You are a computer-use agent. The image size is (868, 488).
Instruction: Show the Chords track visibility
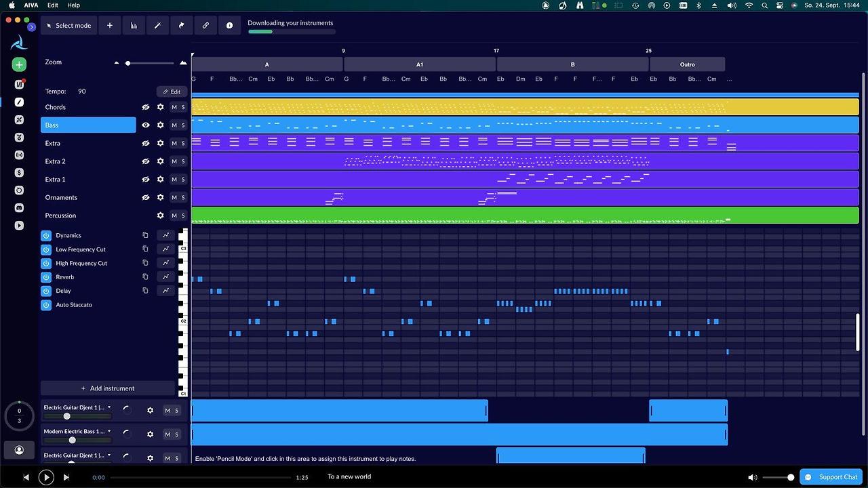coord(145,107)
